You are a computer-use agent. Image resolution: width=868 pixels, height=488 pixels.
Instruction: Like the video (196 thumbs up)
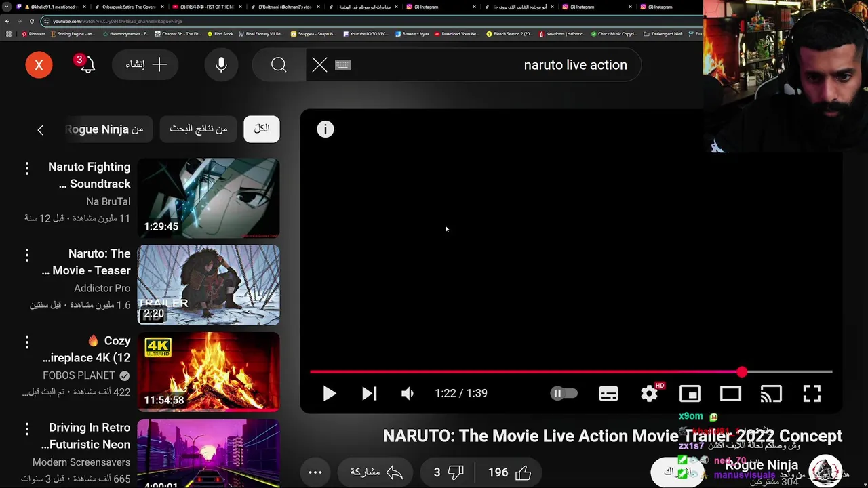pyautogui.click(x=509, y=472)
